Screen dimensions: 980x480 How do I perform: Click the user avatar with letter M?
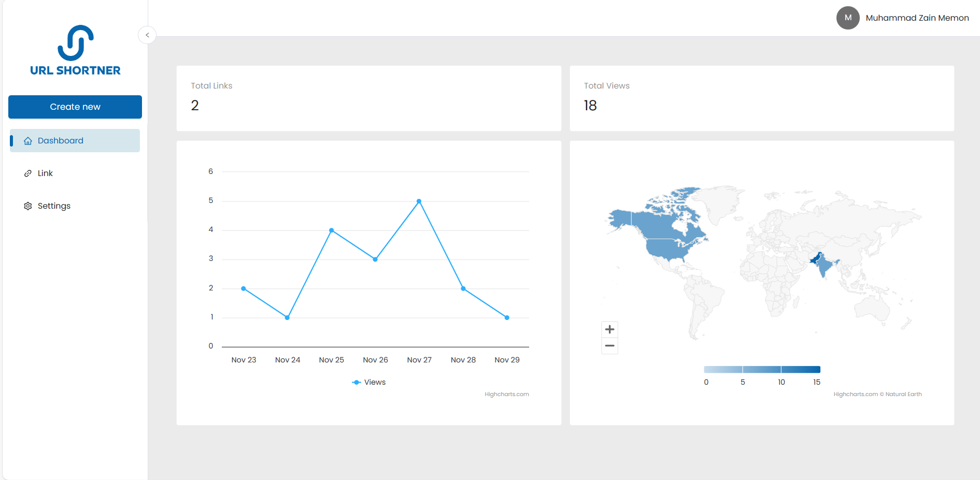pyautogui.click(x=848, y=18)
